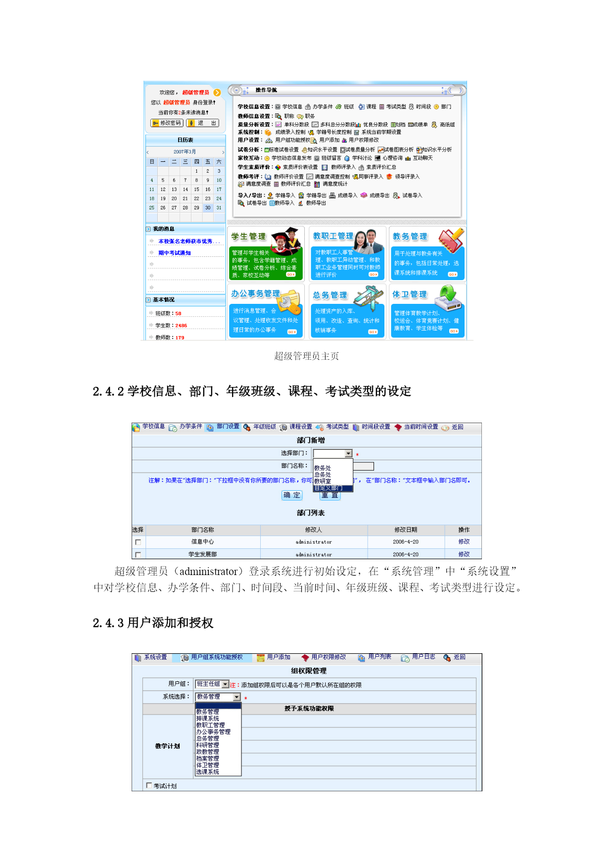Toggle the 我的消息 section expander
This screenshot has width=614, height=868.
pyautogui.click(x=148, y=229)
